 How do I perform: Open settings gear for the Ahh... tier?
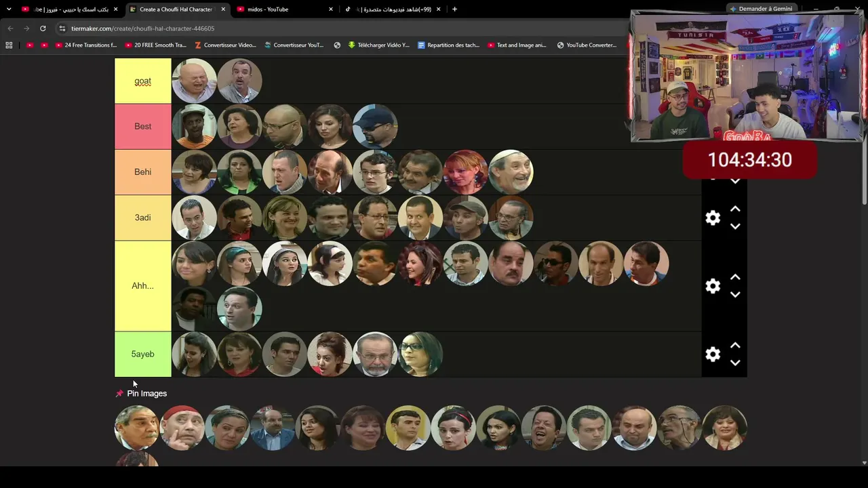[713, 286]
